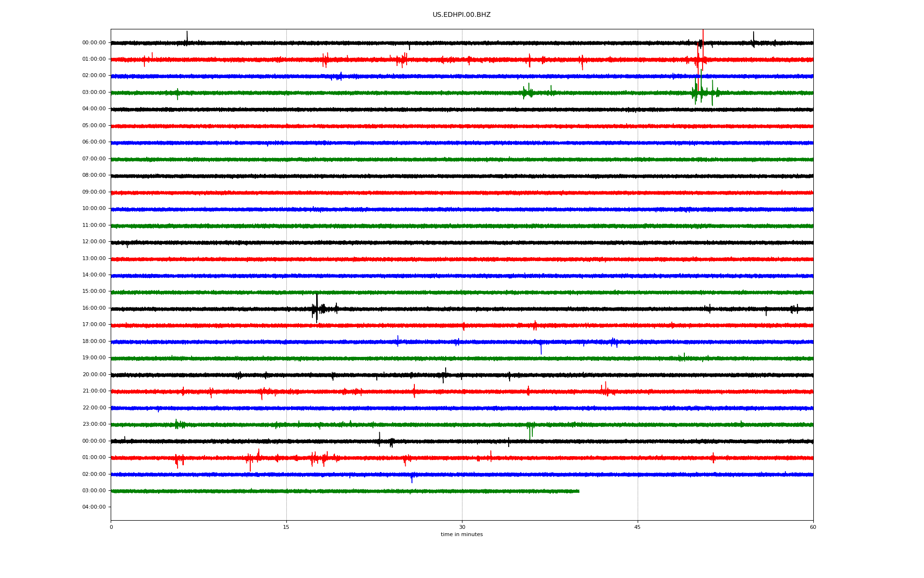Click the 15 tick label on x-axis
This screenshot has width=924, height=578.
coord(286,527)
